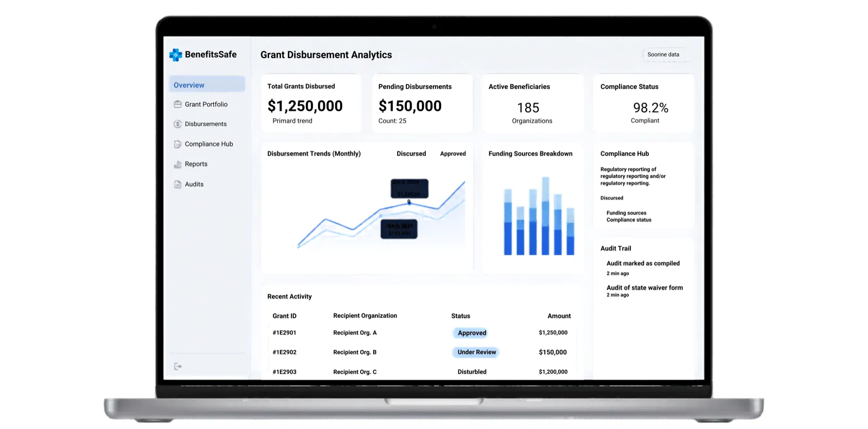Click the first bar in Funding Sources Breakdown
The height and width of the screenshot is (429, 868).
508,222
